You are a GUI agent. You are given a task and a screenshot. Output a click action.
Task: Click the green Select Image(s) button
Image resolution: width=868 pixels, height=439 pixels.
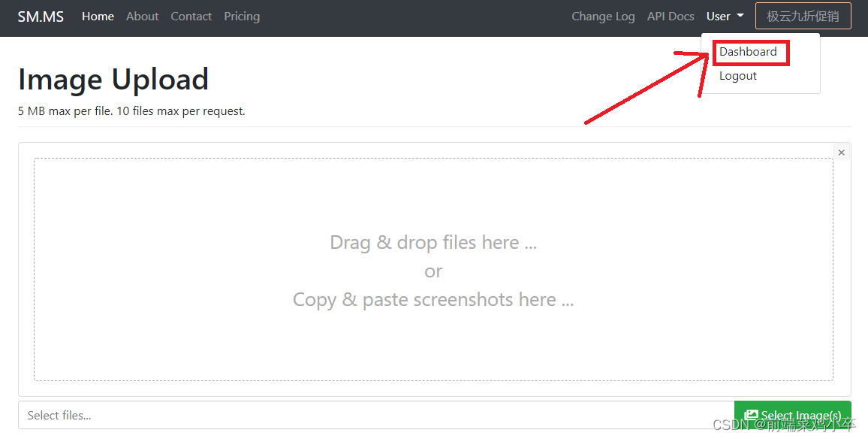pos(793,415)
